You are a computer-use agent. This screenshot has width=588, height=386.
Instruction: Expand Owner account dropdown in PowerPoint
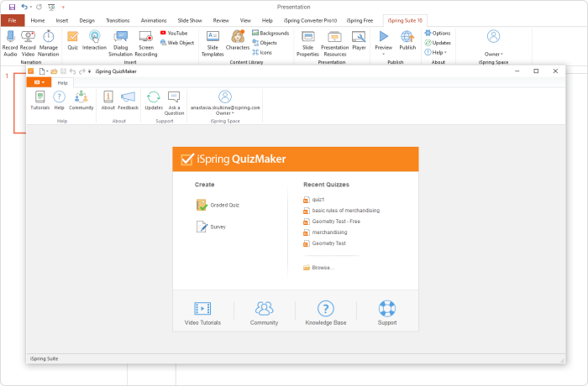pos(494,54)
